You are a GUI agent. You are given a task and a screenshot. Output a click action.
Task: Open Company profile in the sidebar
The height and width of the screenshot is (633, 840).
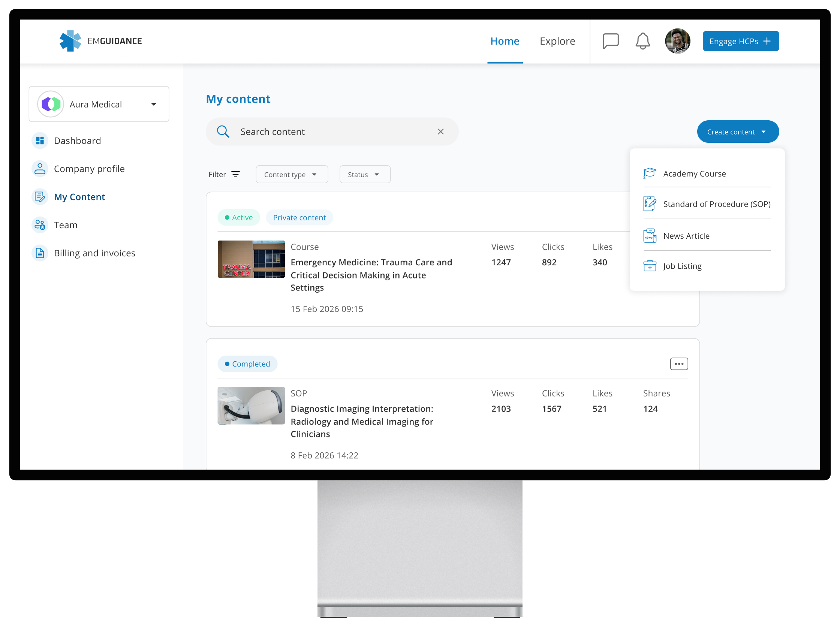pos(89,169)
